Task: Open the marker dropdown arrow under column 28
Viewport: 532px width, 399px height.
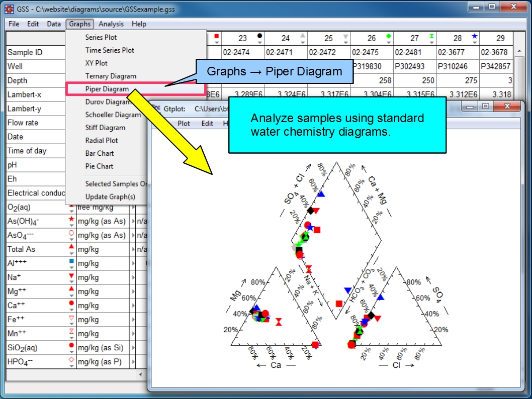Action: pos(475,43)
